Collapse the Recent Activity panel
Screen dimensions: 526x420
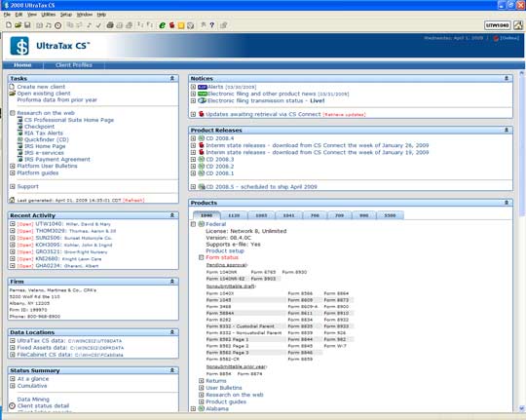[x=172, y=215]
